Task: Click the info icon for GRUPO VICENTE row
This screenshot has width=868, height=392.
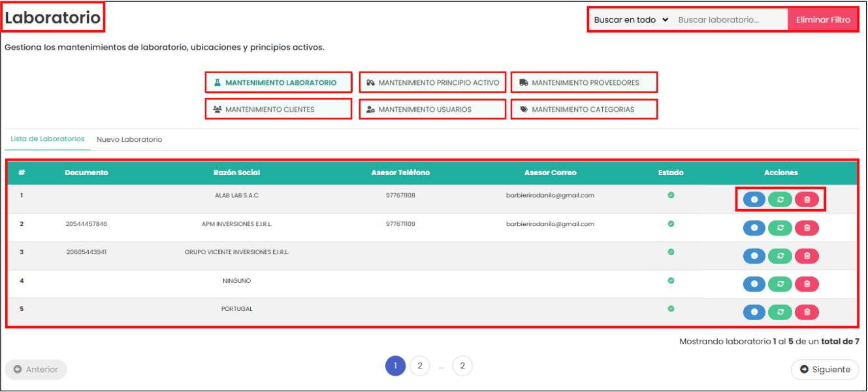Action: coord(754,256)
